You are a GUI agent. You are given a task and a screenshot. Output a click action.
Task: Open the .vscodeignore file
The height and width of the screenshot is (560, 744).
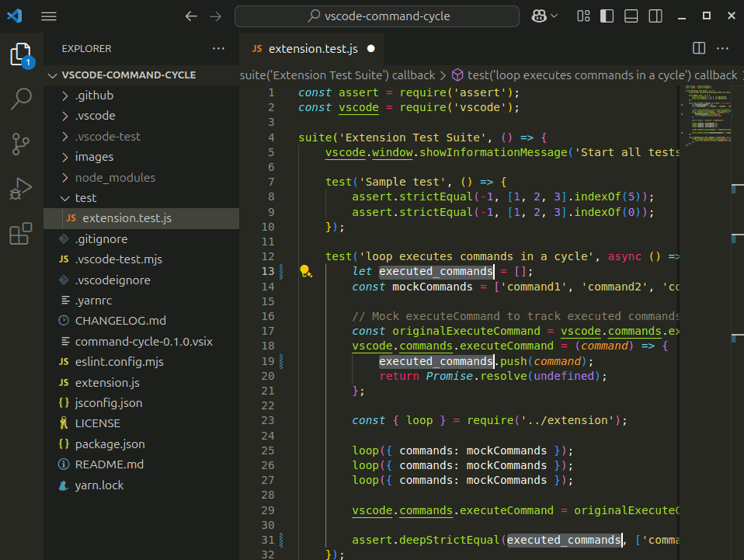pyautogui.click(x=141, y=280)
